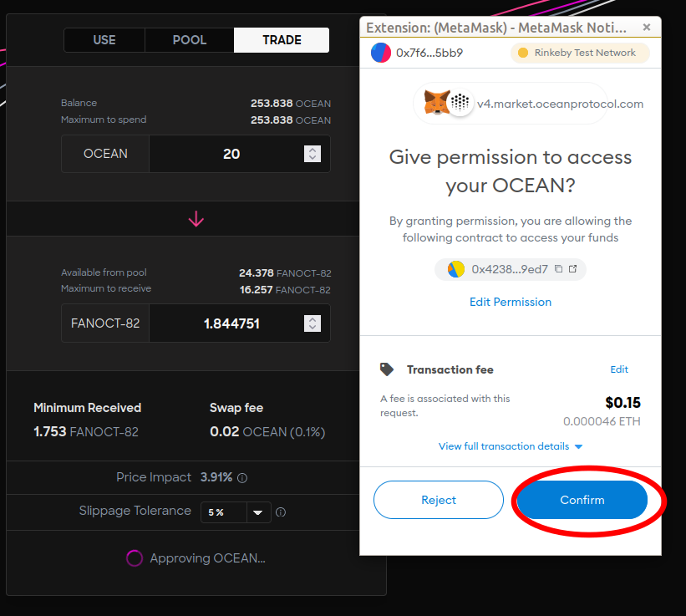
Task: Switch to the USE tab
Action: 104,40
